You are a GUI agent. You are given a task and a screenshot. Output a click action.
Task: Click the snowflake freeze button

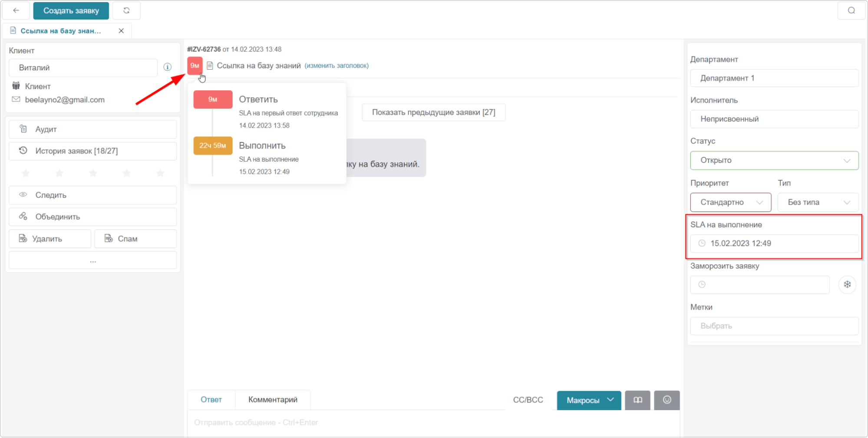(x=847, y=285)
